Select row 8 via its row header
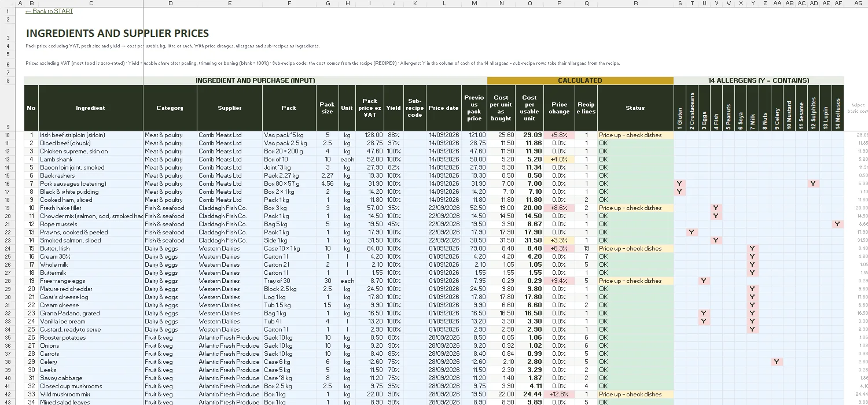The image size is (868, 405). pyautogui.click(x=6, y=80)
